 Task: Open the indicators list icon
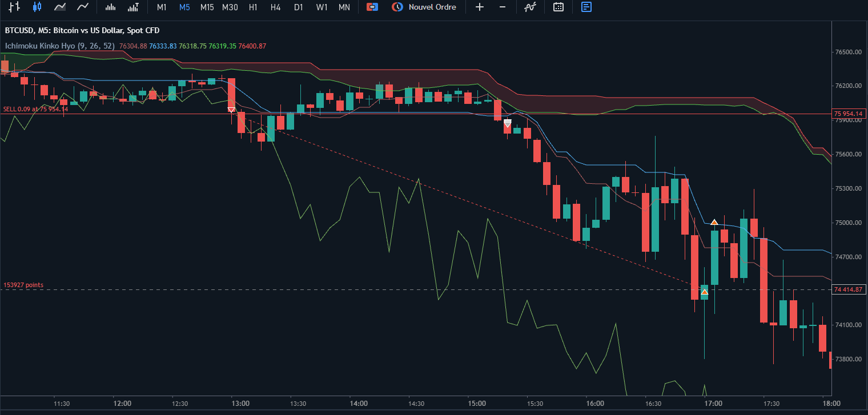531,7
